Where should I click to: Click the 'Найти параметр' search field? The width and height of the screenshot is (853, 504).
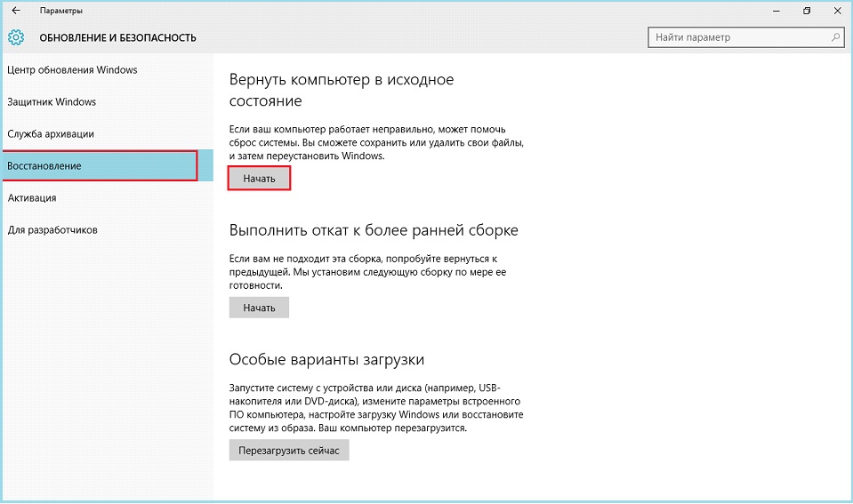(738, 37)
